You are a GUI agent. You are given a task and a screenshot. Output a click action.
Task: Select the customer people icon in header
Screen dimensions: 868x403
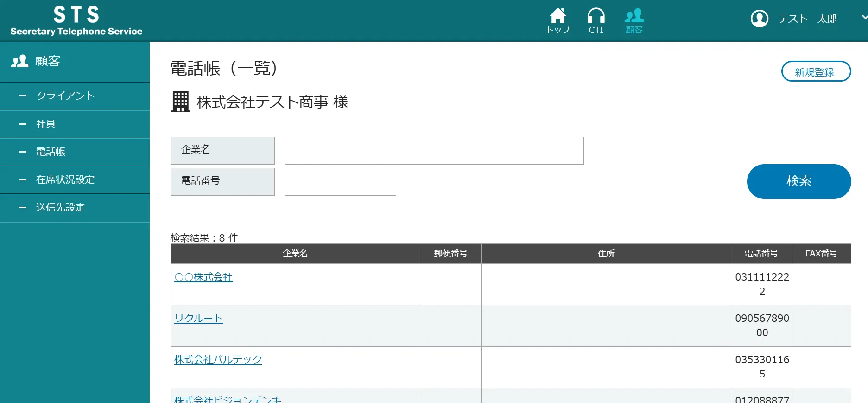[x=634, y=16]
